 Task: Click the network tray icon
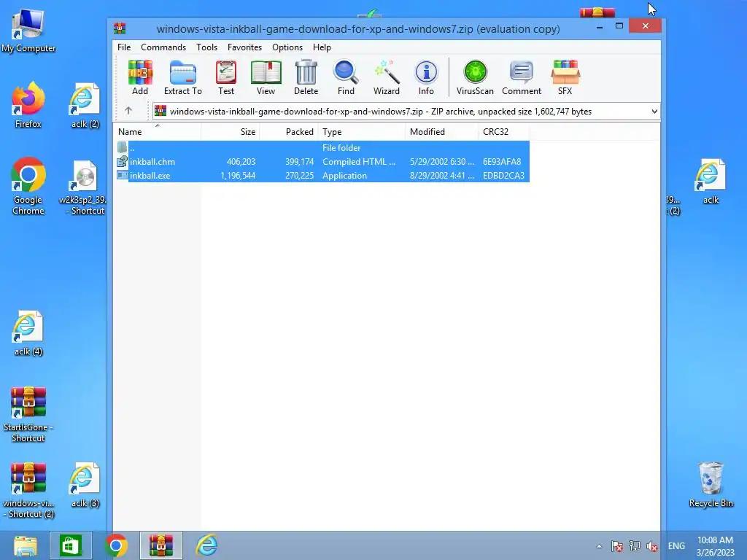tap(635, 546)
